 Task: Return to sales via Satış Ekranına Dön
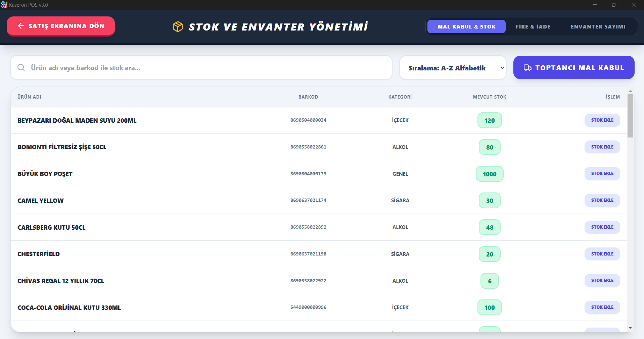click(x=61, y=26)
